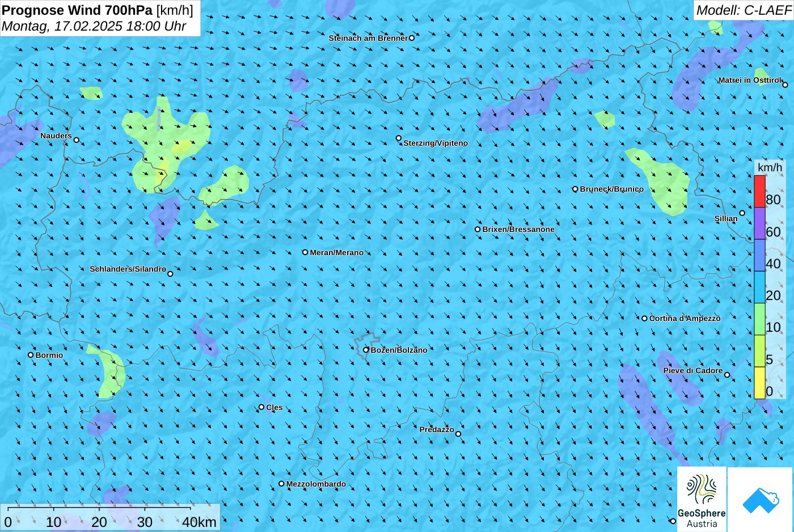Image resolution: width=794 pixels, height=532 pixels.
Task: Select the Predazzo location marker
Action: [458, 434]
